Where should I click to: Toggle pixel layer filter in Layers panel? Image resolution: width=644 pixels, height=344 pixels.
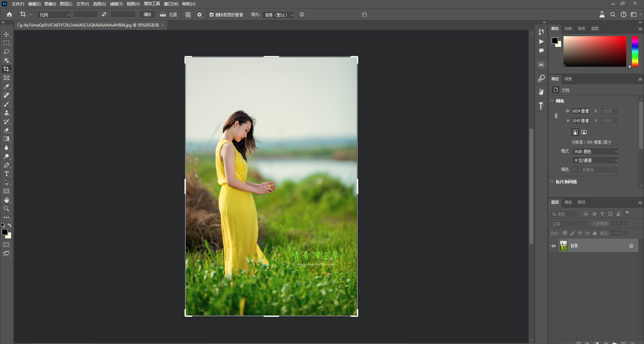[x=586, y=214]
